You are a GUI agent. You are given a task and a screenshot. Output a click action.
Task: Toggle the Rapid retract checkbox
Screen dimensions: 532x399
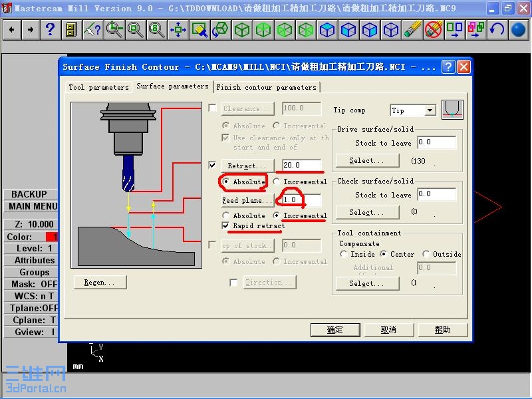click(x=225, y=225)
